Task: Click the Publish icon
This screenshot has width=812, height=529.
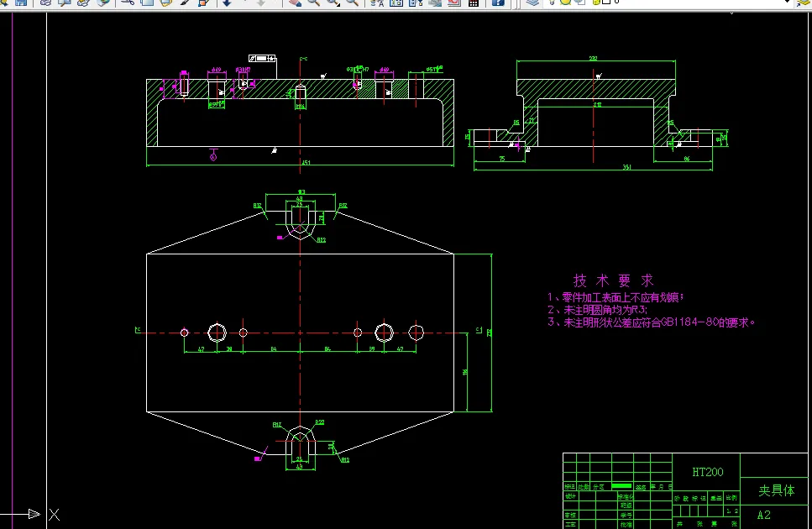Action: click(x=84, y=2)
